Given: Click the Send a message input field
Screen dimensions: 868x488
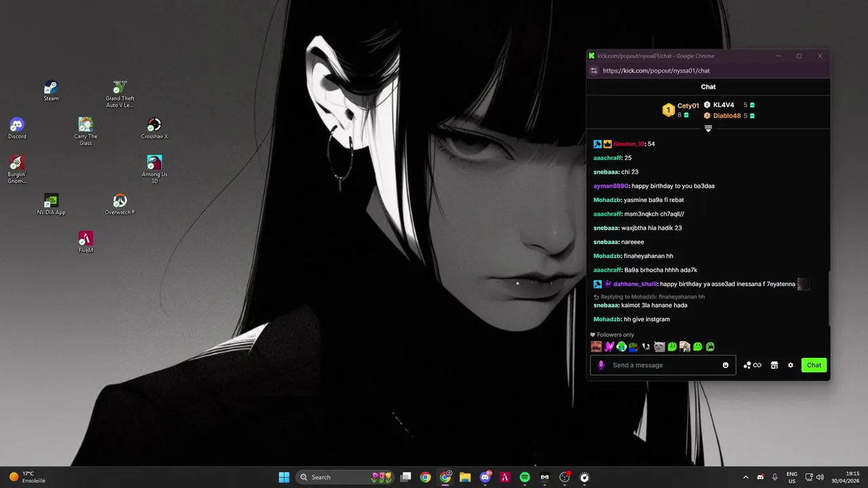Looking at the screenshot, I should coord(663,365).
